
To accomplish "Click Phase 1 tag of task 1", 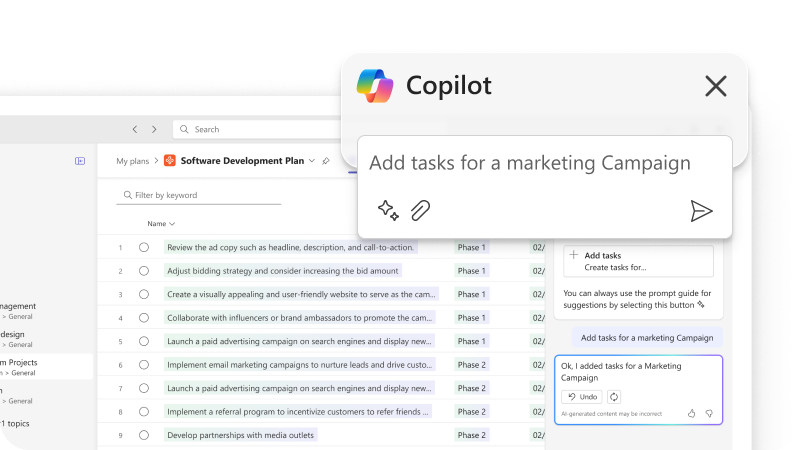I will point(471,247).
